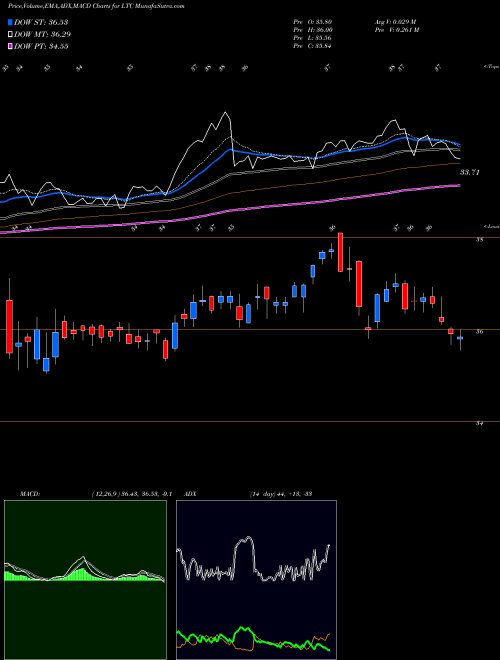The height and width of the screenshot is (660, 500).
Task: Click the ADX 14 day parameters text
Action: tap(280, 494)
